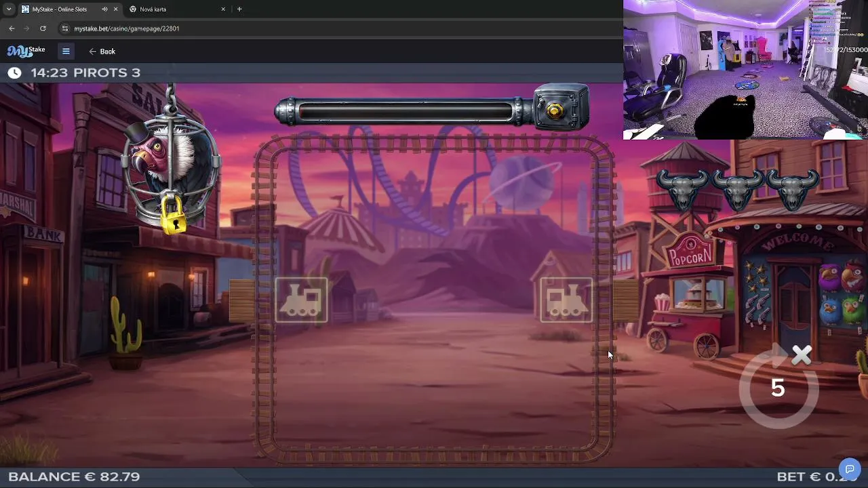Open the live chat support bubble

pyautogui.click(x=850, y=469)
